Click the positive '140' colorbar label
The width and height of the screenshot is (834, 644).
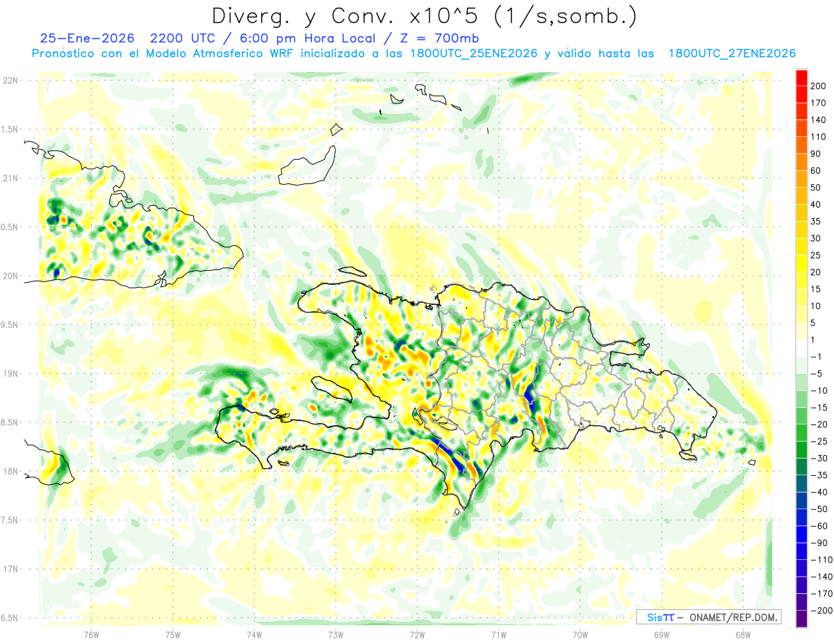819,119
